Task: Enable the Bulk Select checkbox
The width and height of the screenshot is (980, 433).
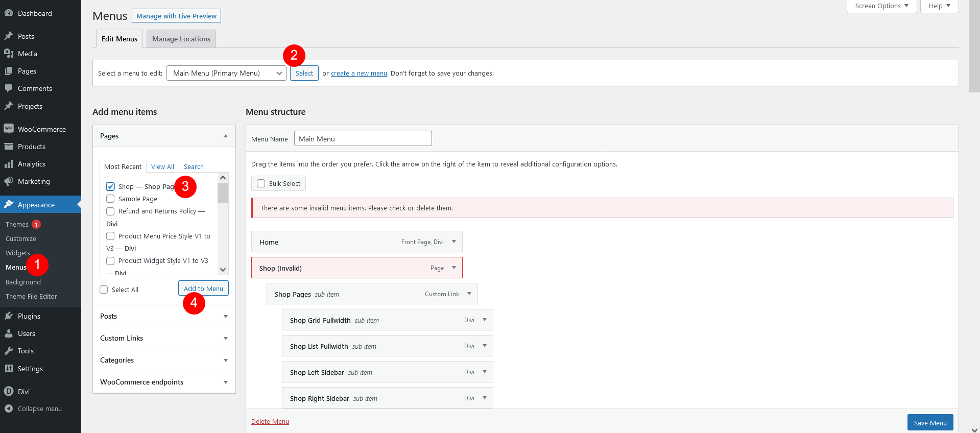Action: (261, 183)
